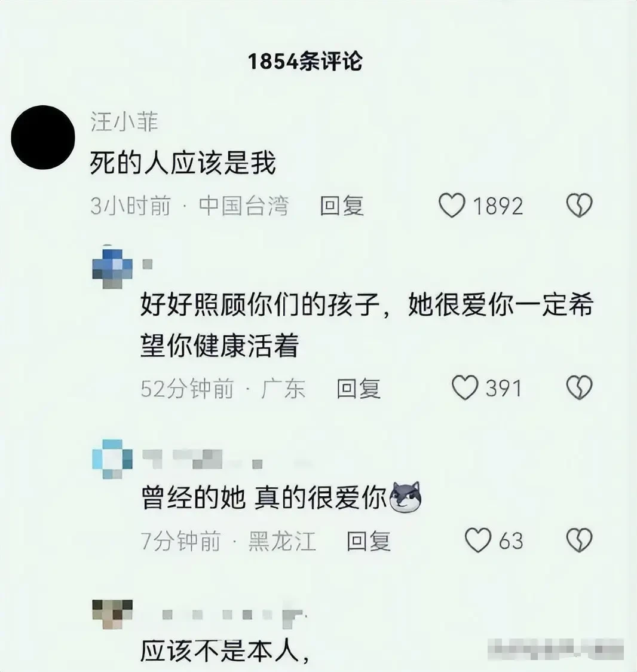
Task: Open the blue pixelated avatar of first reply
Action: [x=113, y=268]
